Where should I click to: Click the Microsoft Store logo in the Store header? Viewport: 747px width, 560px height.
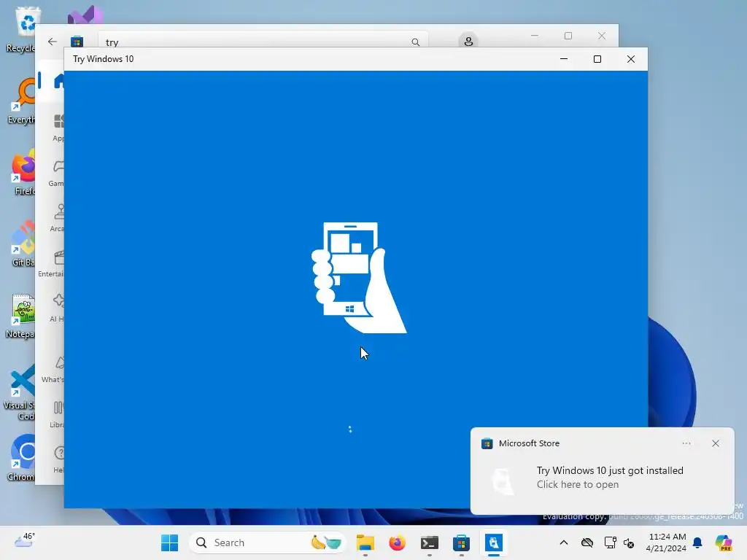[x=77, y=42]
